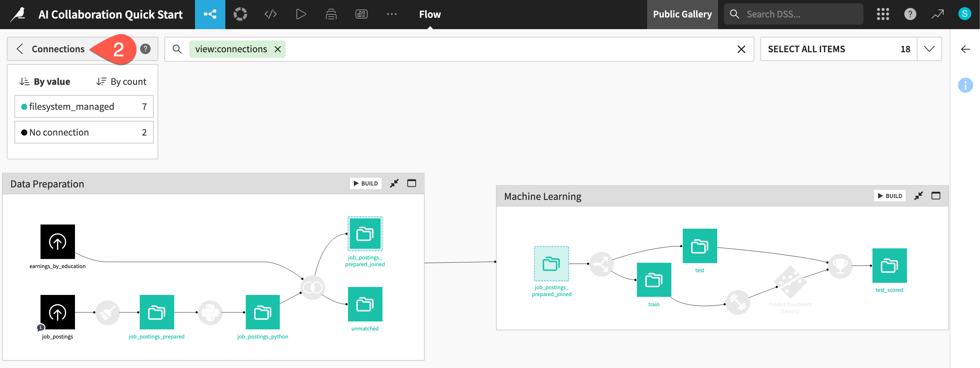Click the Data Preparation zone title
Viewport: 980px width, 368px height.
pyautogui.click(x=47, y=184)
